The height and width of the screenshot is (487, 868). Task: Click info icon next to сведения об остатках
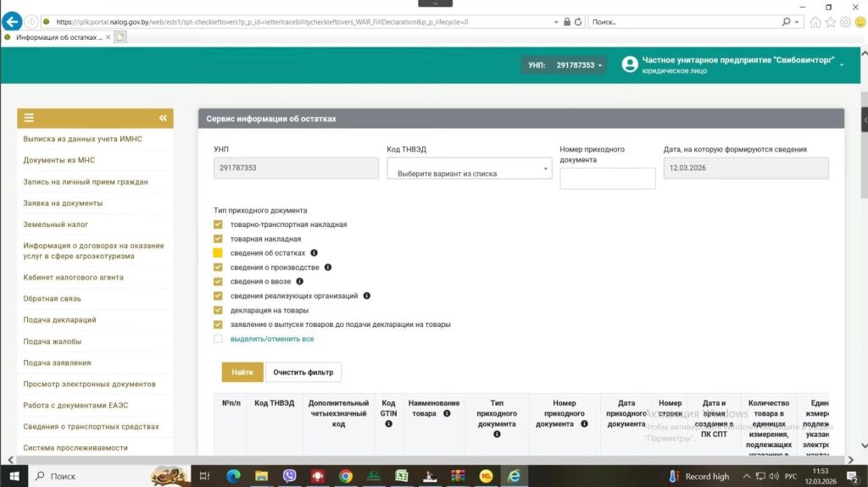tap(314, 253)
